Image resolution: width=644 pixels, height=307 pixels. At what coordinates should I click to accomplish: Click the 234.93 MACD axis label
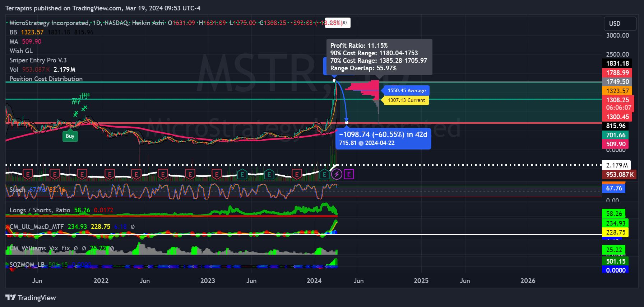pyautogui.click(x=615, y=223)
